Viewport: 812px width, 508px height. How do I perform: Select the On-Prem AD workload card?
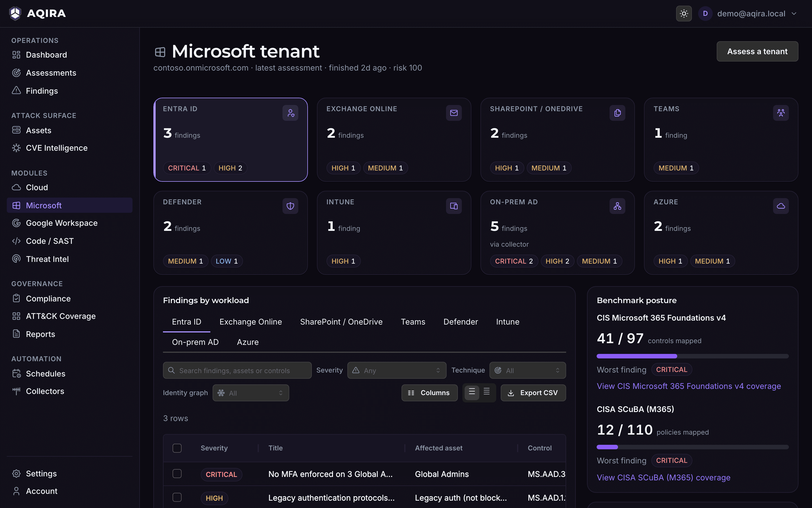(557, 233)
